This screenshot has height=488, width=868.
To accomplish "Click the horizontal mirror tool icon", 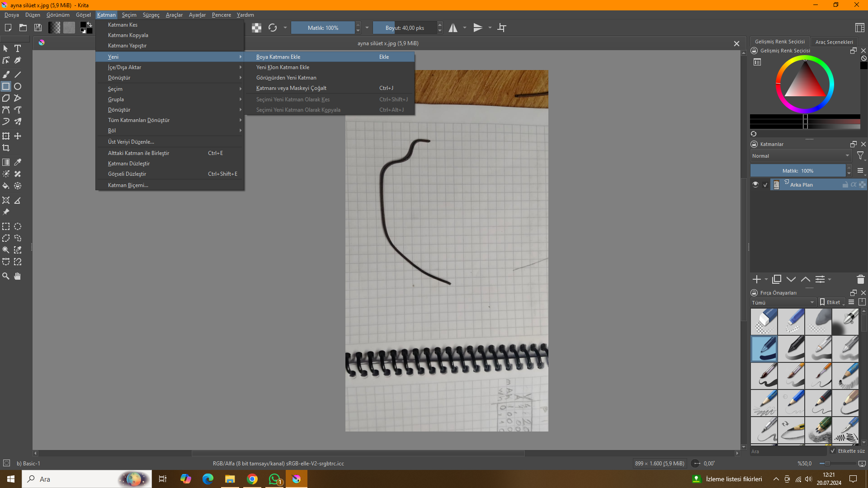I will (x=453, y=28).
